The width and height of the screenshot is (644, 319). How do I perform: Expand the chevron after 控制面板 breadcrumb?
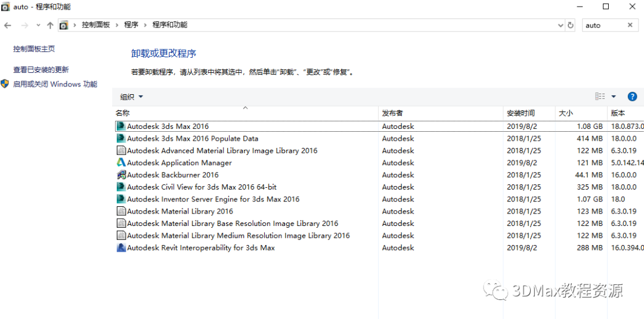point(117,25)
